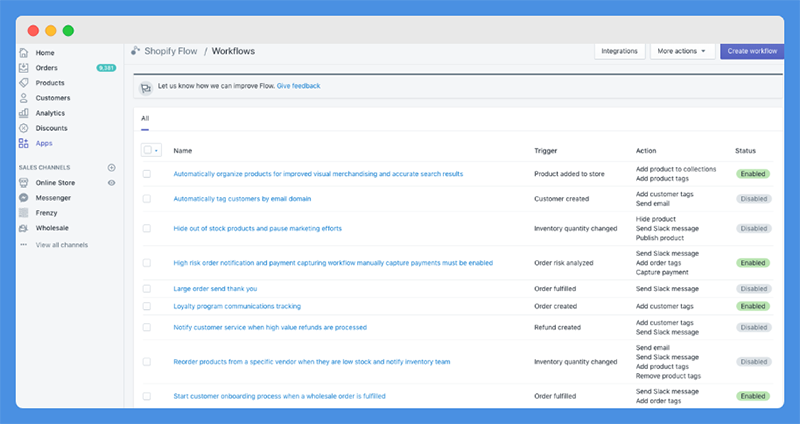This screenshot has width=800, height=424.
Task: Click the Messenger chat icon
Action: pos(23,197)
